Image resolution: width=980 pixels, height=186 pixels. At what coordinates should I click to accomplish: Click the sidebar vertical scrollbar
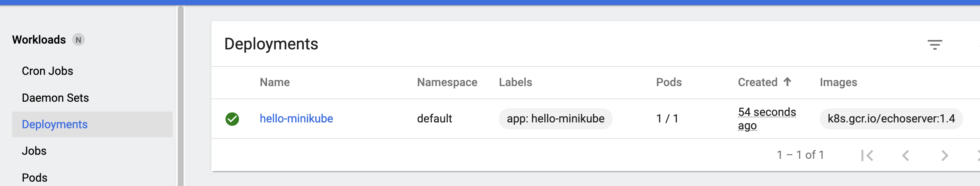click(x=181, y=95)
